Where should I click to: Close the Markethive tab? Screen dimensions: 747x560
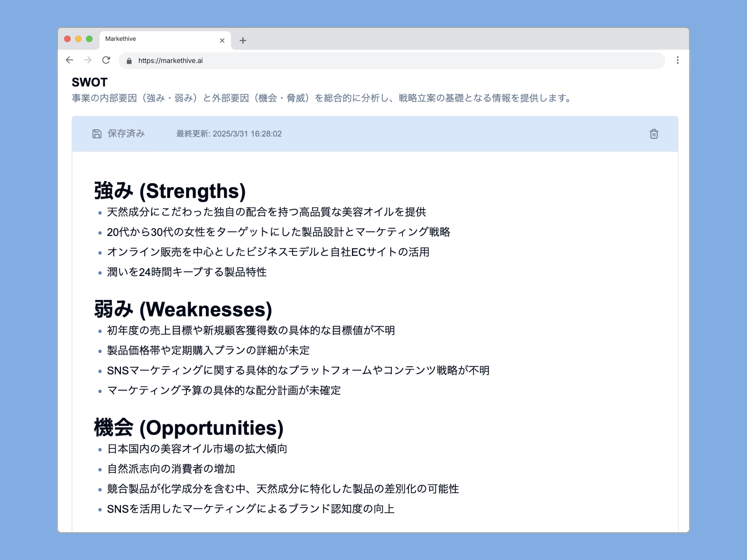click(222, 40)
